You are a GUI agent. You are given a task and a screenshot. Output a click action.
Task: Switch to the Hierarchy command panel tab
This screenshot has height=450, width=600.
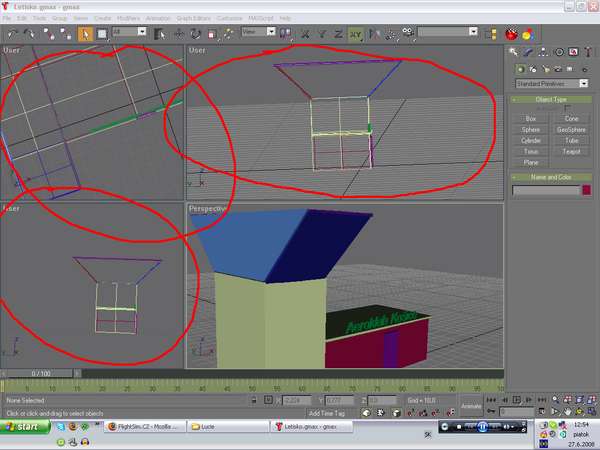coord(543,52)
